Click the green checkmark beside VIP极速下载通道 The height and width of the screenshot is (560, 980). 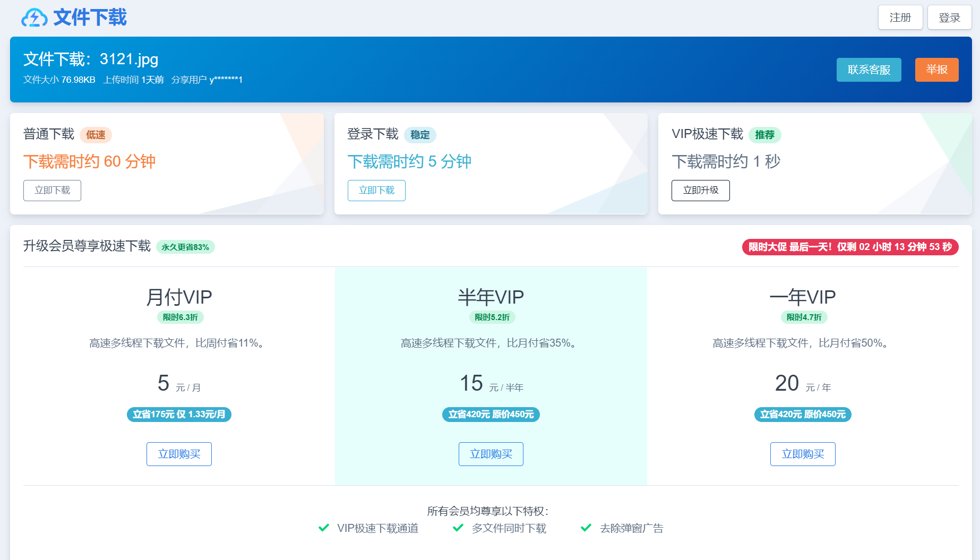click(323, 528)
